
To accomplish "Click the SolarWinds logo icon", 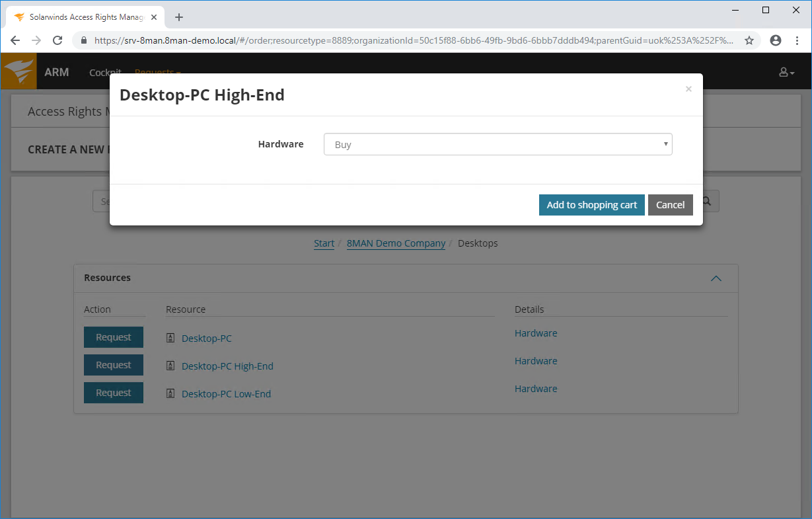I will coord(18,71).
